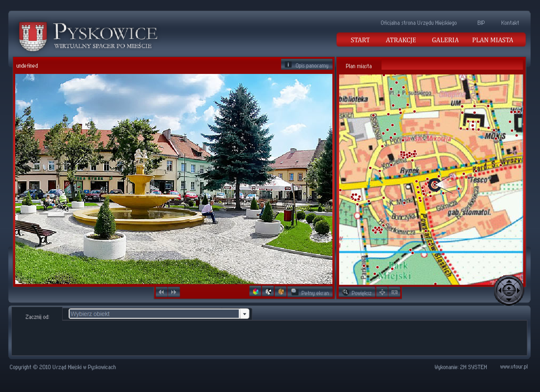Click the dual-view icon next to the pan tool
Viewport: 540px width, 392px height.
(x=394, y=292)
